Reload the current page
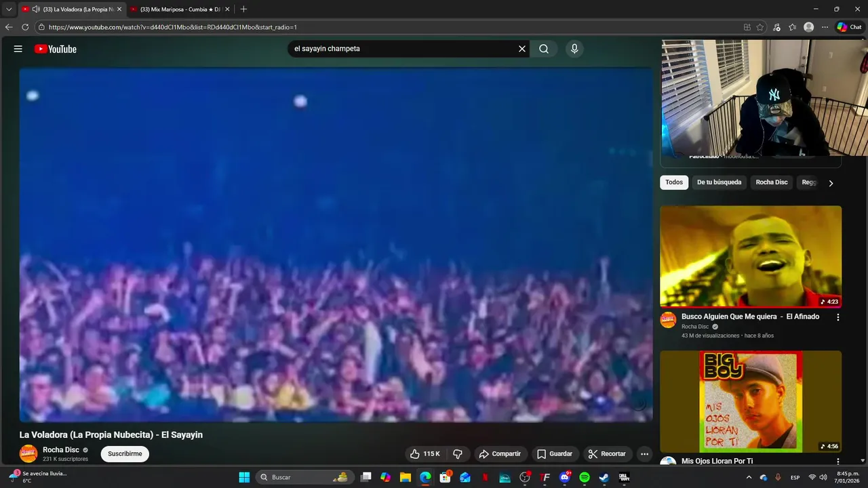 point(25,27)
